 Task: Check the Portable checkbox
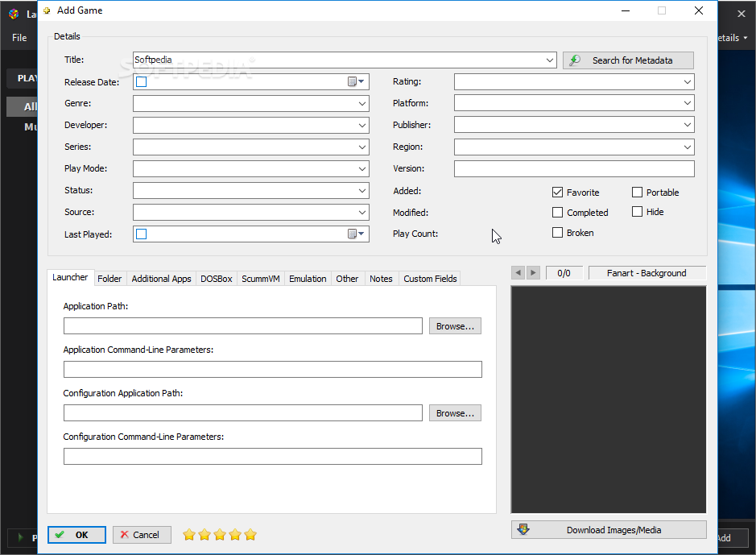point(637,193)
